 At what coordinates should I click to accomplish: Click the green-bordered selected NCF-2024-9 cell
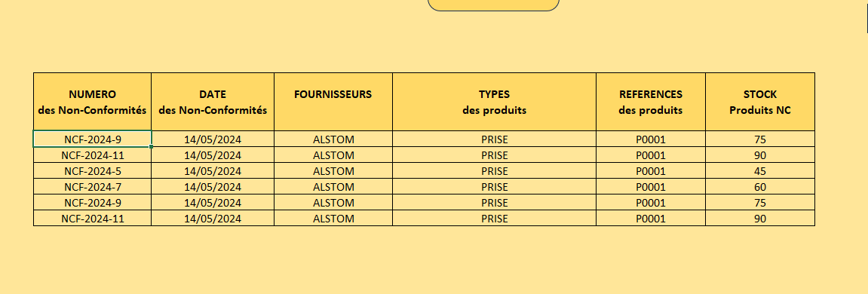click(93, 139)
